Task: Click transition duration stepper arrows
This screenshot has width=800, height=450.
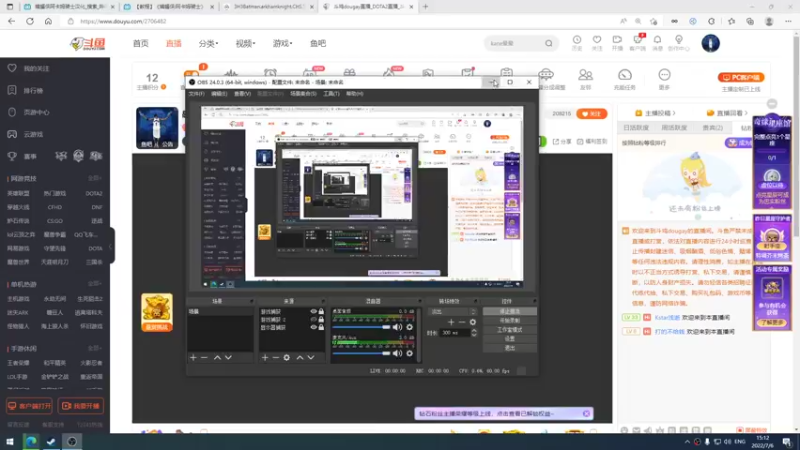Action: tap(474, 333)
